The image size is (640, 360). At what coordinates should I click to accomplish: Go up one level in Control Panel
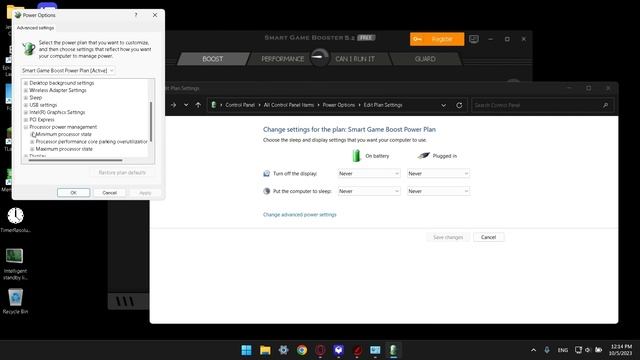click(198, 105)
